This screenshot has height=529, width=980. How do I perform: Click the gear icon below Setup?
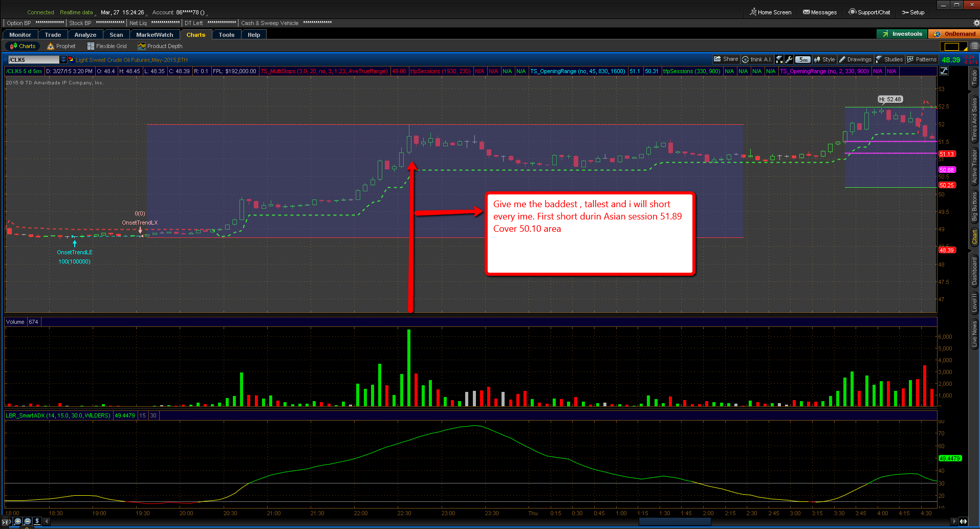coord(976,23)
